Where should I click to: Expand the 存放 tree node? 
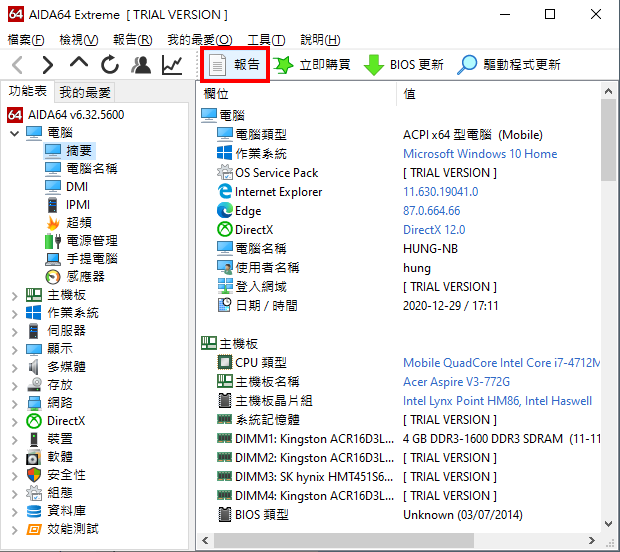pyautogui.click(x=15, y=386)
